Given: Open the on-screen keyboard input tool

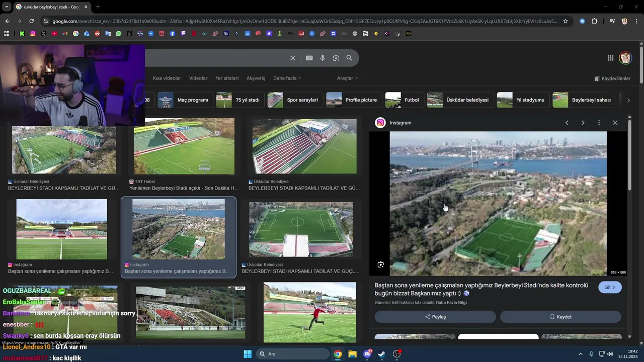Looking at the screenshot, I should pos(309,58).
